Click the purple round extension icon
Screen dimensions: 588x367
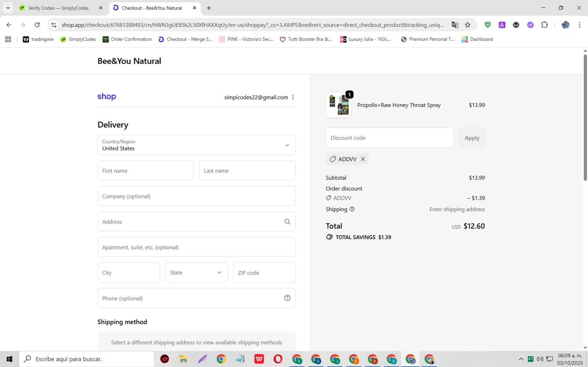(530, 25)
